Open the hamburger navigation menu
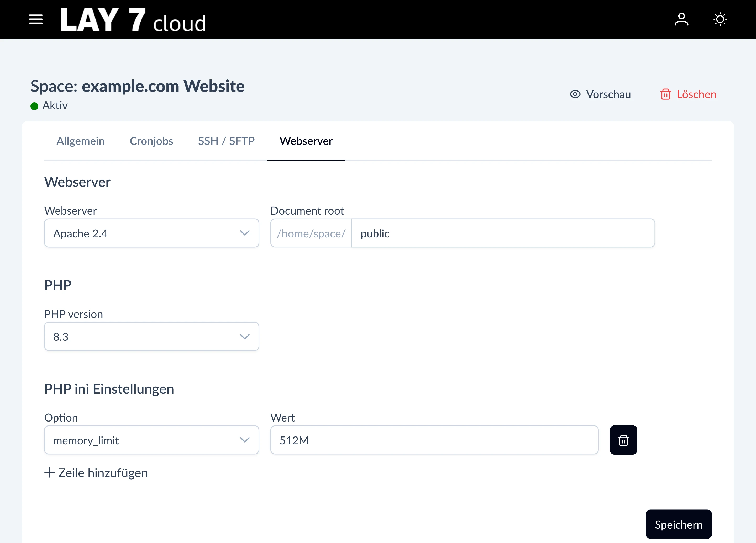756x543 pixels. point(36,19)
